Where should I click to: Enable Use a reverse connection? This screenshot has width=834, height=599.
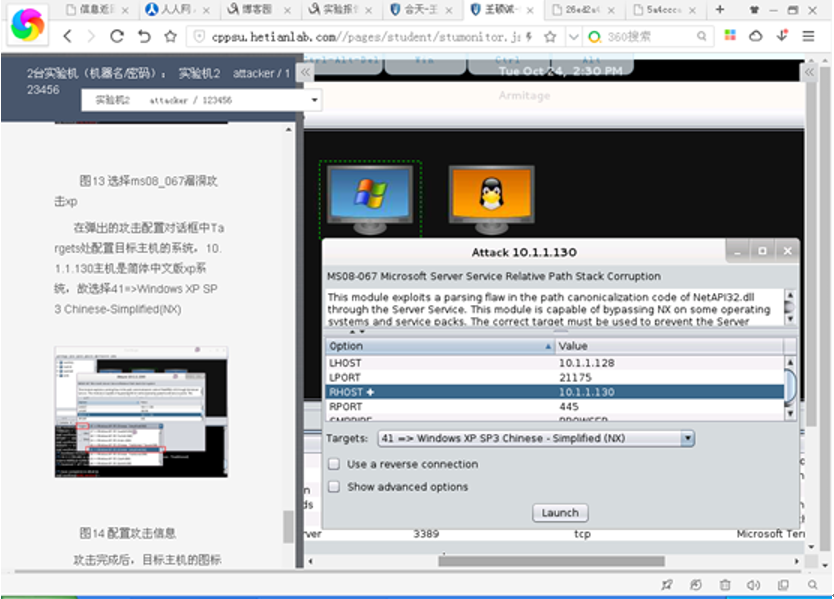coord(334,464)
